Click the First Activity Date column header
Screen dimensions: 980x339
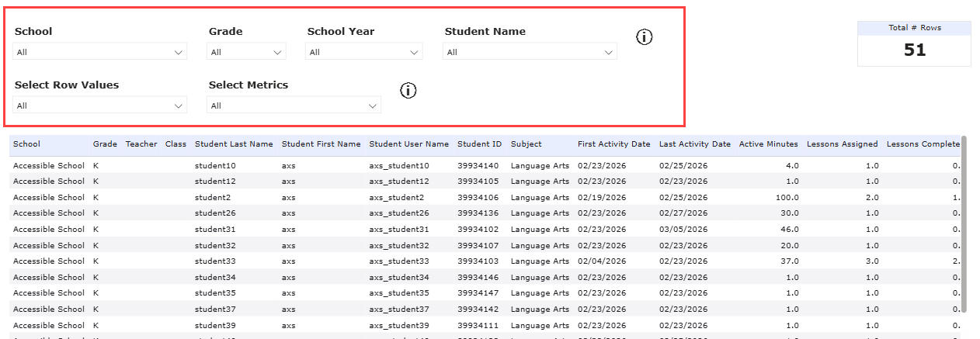[613, 144]
